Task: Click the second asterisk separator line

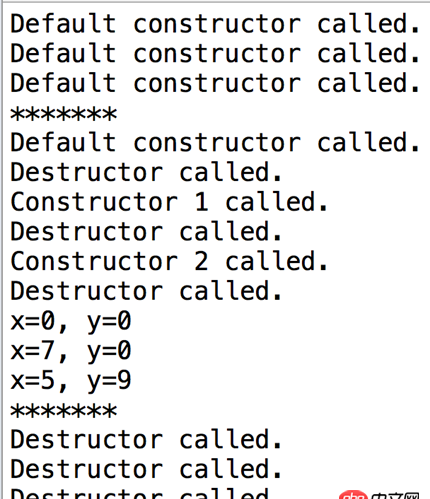Action: click(64, 411)
